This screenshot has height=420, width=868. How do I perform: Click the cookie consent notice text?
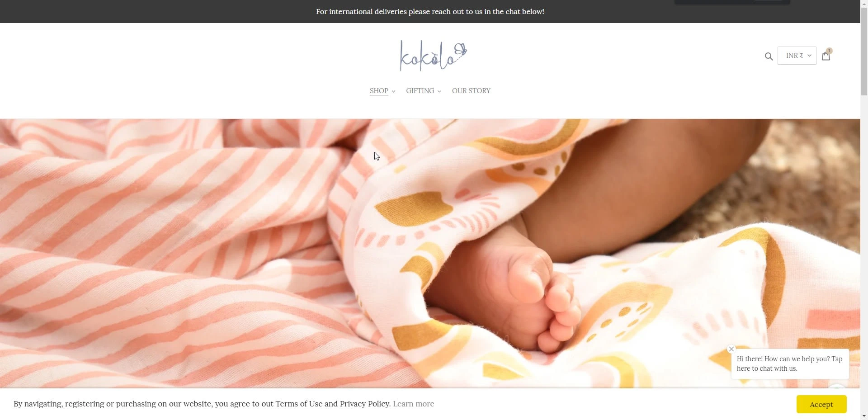point(202,404)
